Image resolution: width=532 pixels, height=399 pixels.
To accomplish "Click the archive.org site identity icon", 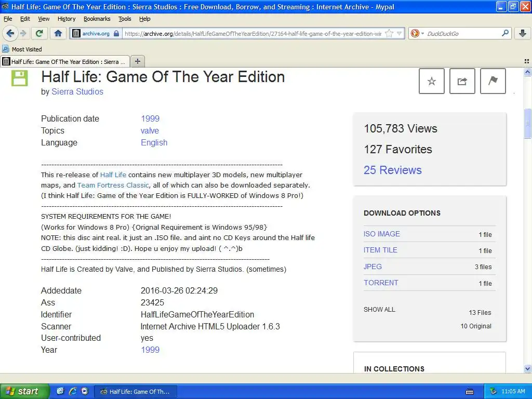I will tap(76, 33).
